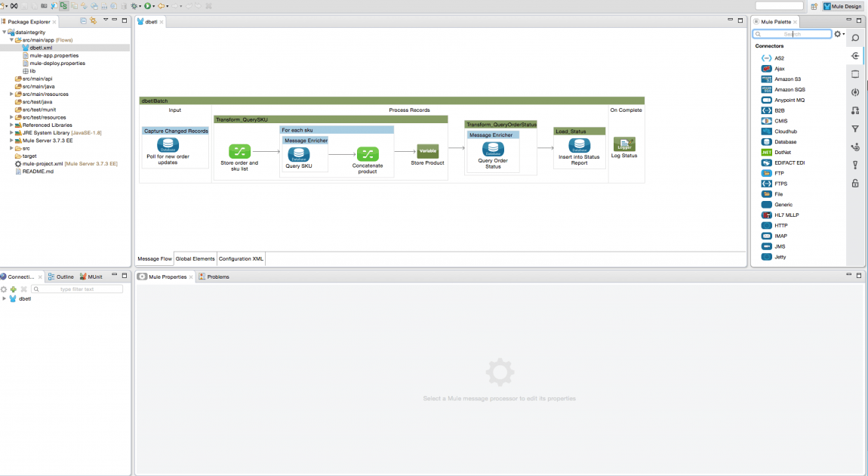Open the Mule Palette settings gear menu
This screenshot has width=868, height=476.
(x=838, y=33)
